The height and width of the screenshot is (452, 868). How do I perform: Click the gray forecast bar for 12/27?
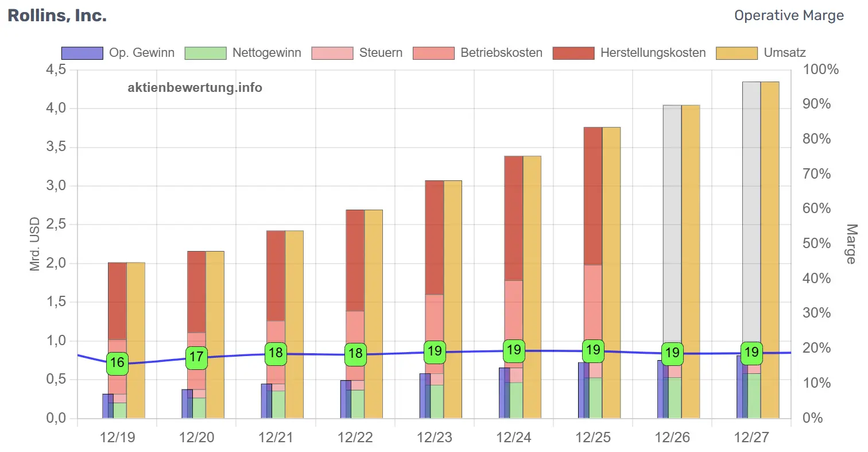(751, 212)
